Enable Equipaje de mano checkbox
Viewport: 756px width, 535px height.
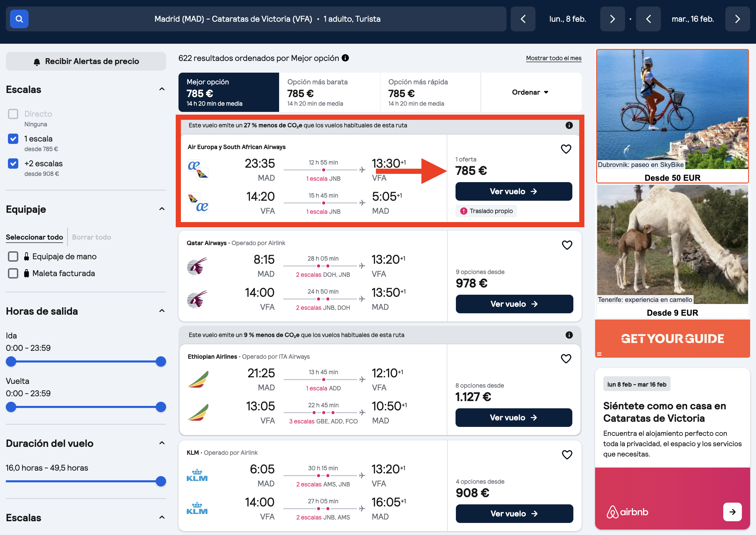point(13,256)
